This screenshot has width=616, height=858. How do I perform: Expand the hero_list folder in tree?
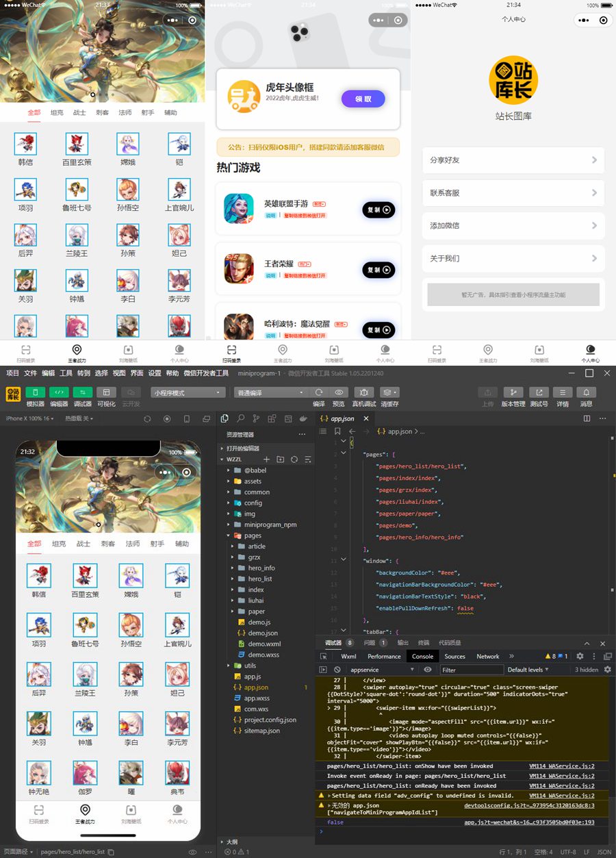(x=259, y=579)
